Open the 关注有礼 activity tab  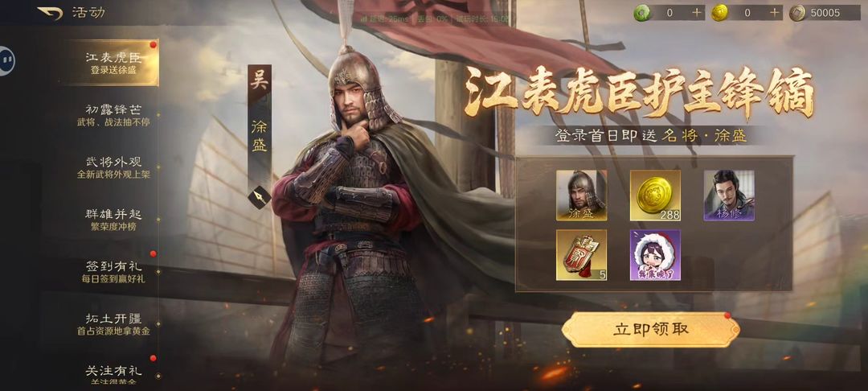pyautogui.click(x=113, y=375)
